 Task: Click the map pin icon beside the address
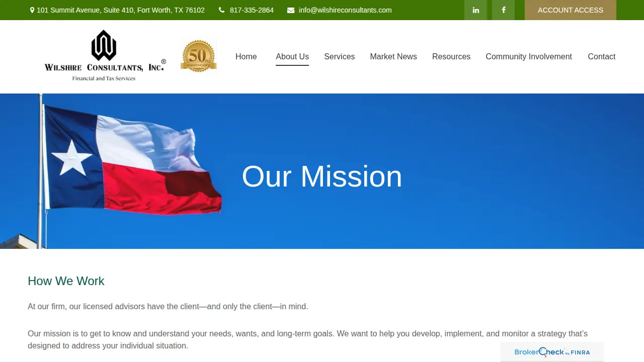32,10
